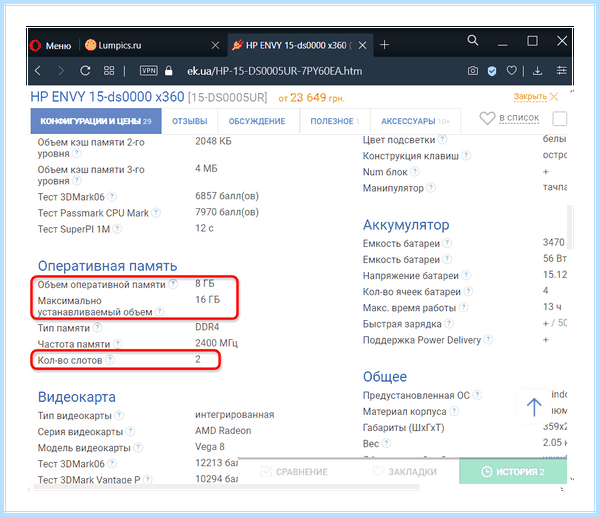The height and width of the screenshot is (517, 600).
Task: Go forward with the forward arrow
Action: tap(60, 70)
